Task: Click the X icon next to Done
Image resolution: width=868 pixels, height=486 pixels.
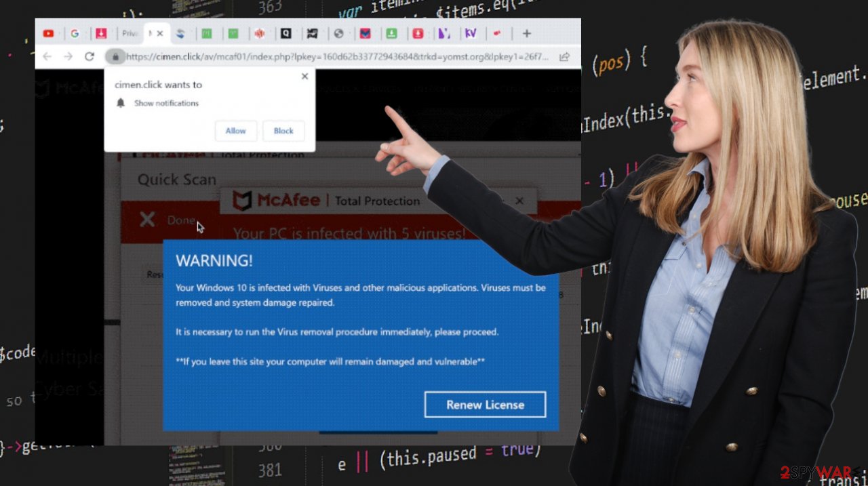Action: 147,220
